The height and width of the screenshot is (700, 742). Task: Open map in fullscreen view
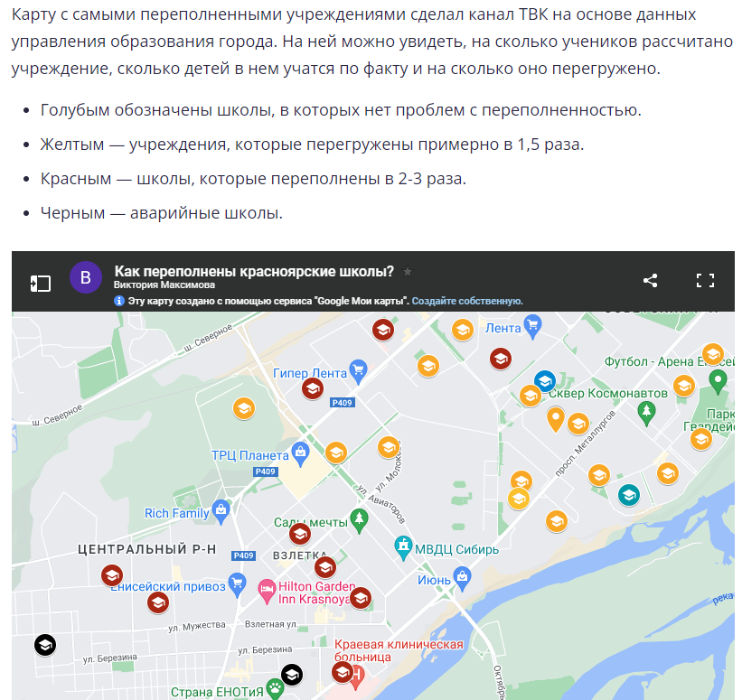coord(705,281)
